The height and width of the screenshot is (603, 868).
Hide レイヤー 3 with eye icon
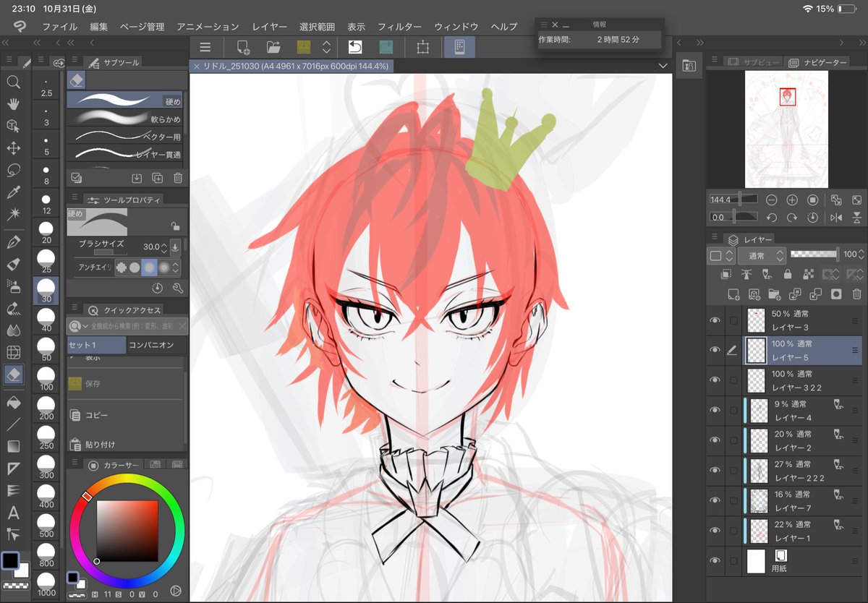coord(715,320)
